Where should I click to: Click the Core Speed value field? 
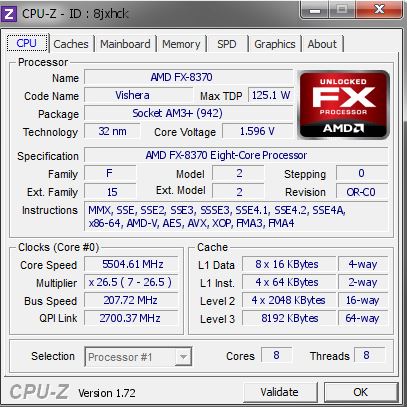click(x=131, y=264)
